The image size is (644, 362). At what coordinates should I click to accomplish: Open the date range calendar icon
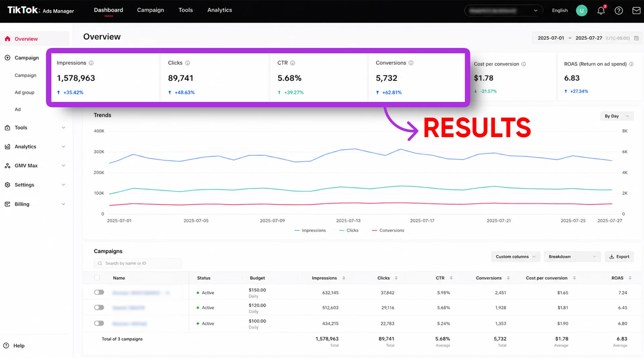636,38
